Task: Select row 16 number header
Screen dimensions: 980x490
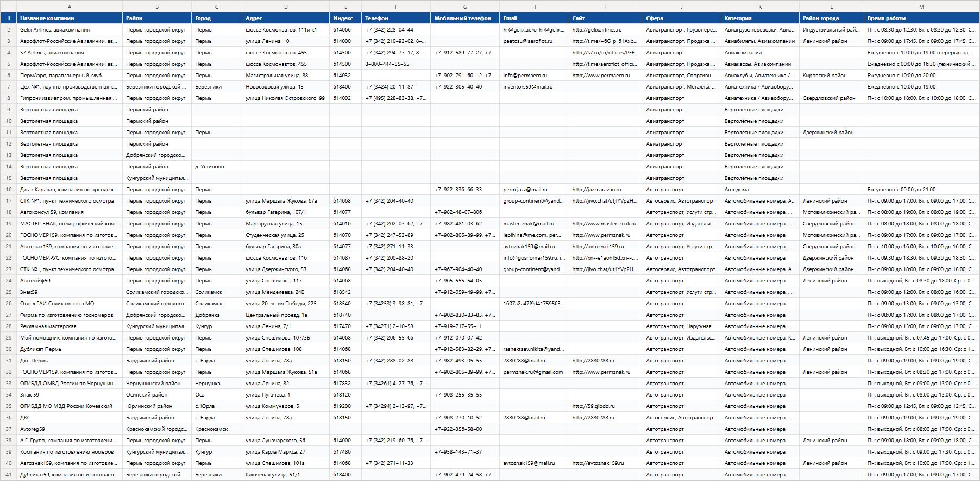Action: tap(9, 190)
